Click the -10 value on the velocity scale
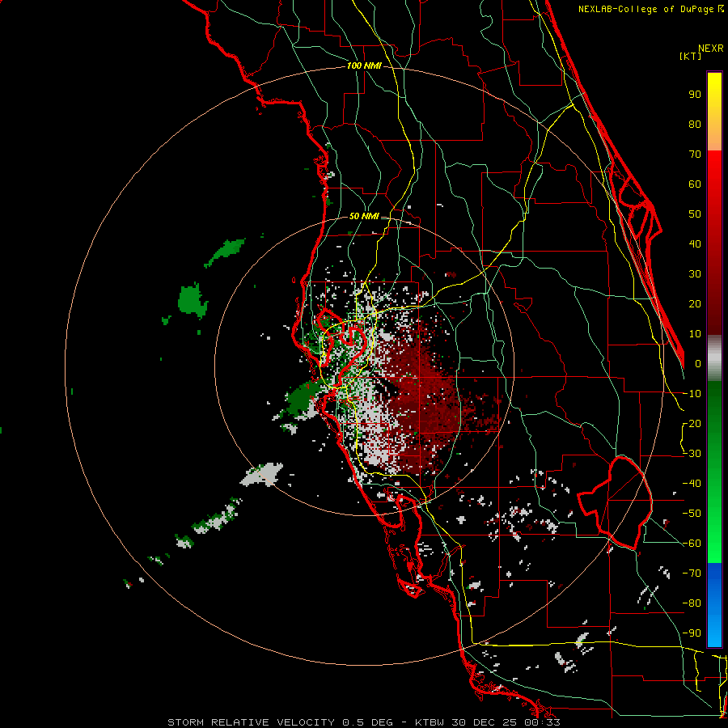This screenshot has width=728, height=728. (692, 394)
